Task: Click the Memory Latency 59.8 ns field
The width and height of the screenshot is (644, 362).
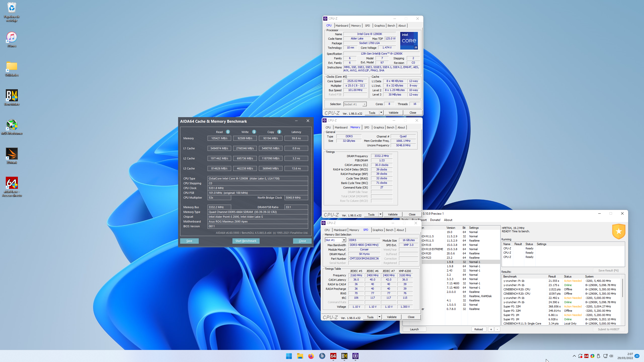Action: [296, 138]
